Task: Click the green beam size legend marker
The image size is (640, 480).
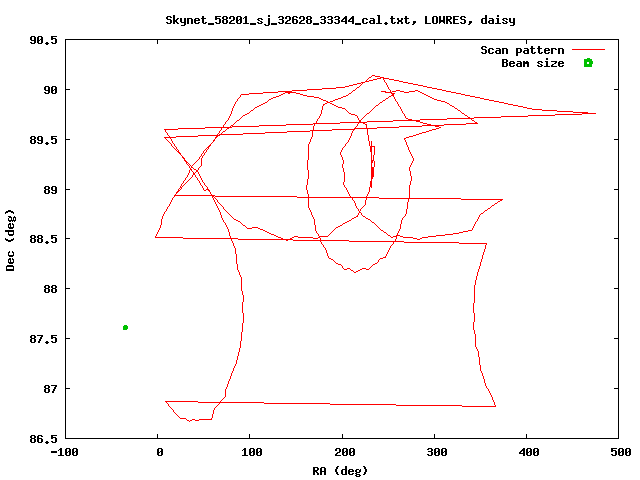Action: click(x=588, y=63)
